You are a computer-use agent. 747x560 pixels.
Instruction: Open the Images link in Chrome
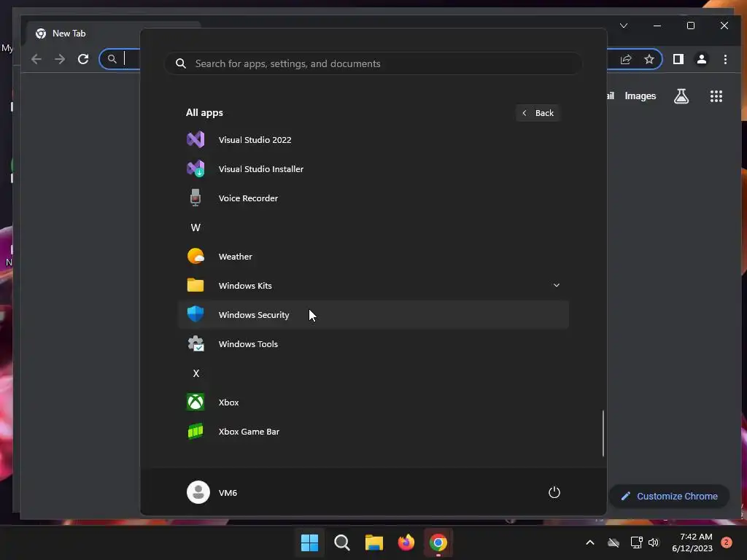[x=640, y=96]
